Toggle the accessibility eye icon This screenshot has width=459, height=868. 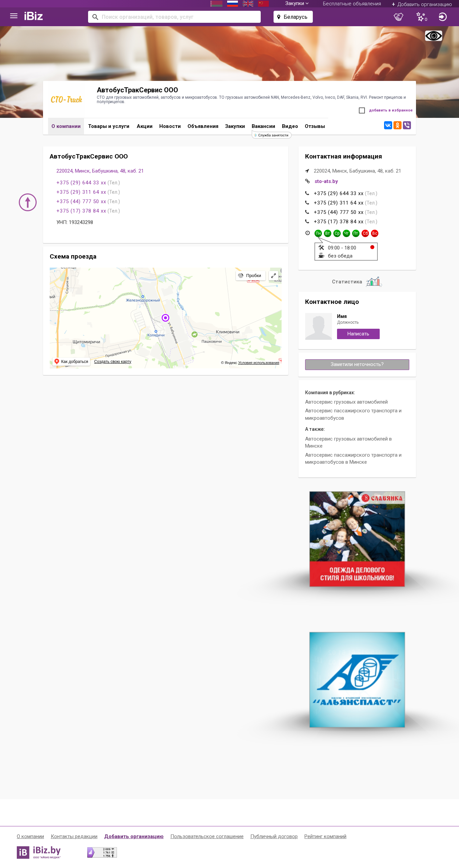(433, 36)
